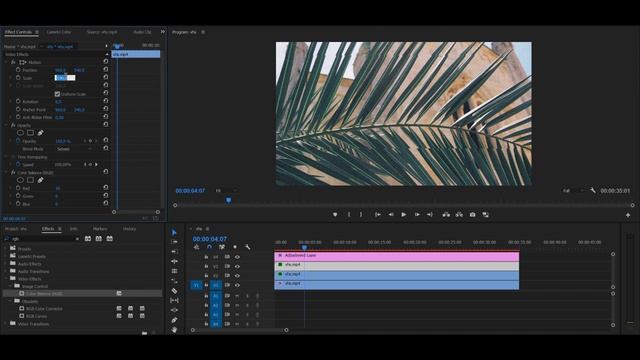Hide the V4 Adjustment Layer track output

(237, 257)
